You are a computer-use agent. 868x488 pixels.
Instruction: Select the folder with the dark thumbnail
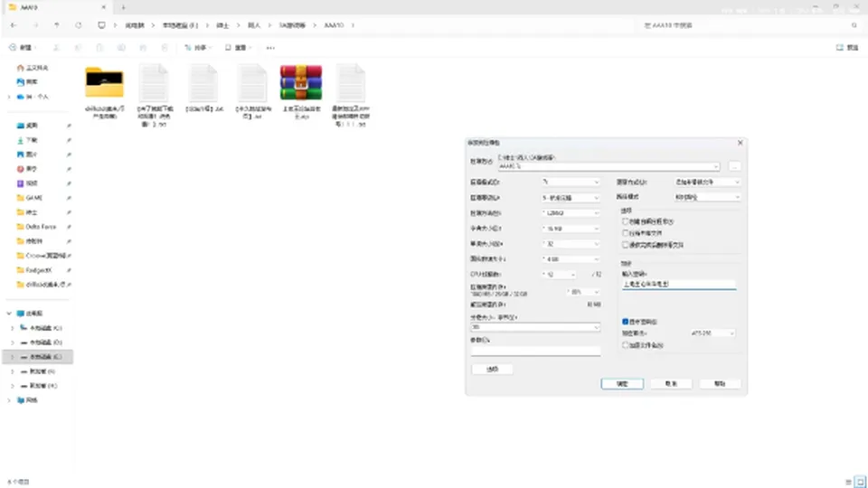[x=105, y=82]
